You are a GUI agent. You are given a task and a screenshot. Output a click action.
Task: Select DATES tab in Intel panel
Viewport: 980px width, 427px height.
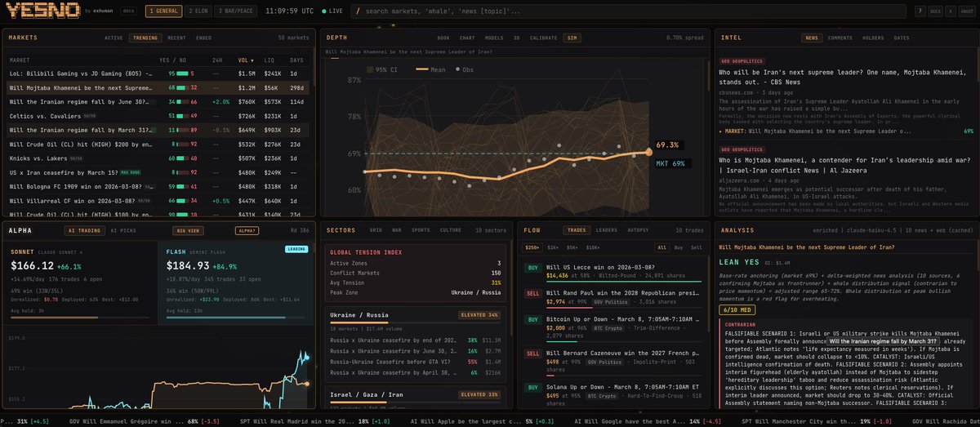[x=902, y=38]
